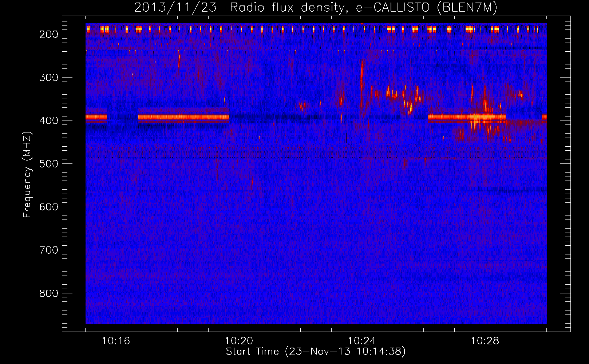
Task: Click the 400 frequency tick label
Action: [x=49, y=120]
